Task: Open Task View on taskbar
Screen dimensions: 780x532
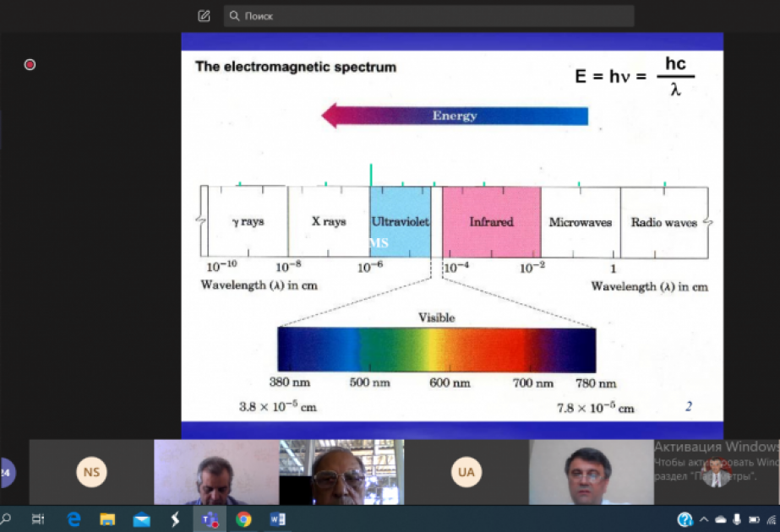Action: (38, 519)
